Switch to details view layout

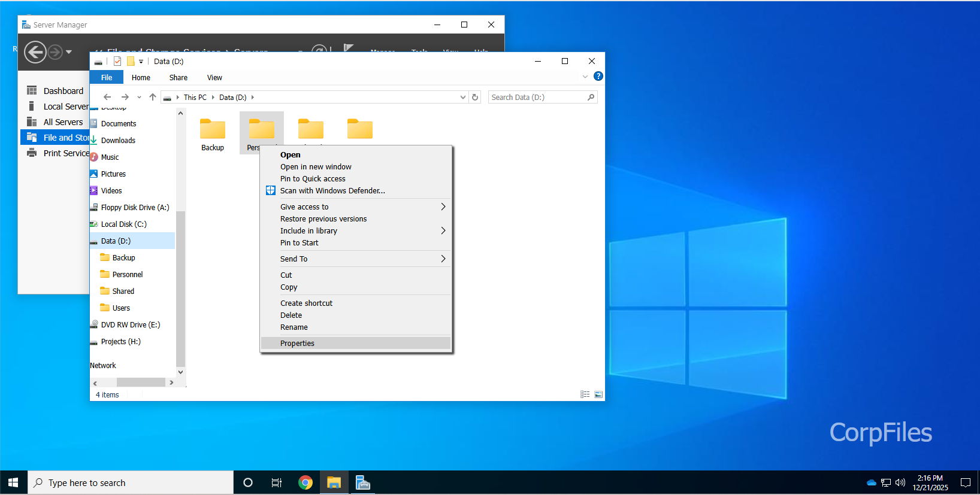[585, 394]
